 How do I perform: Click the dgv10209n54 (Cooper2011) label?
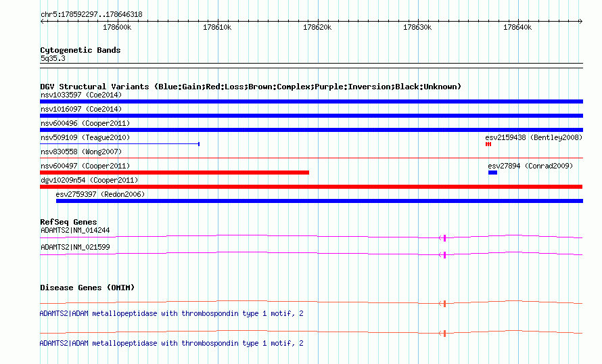click(89, 180)
